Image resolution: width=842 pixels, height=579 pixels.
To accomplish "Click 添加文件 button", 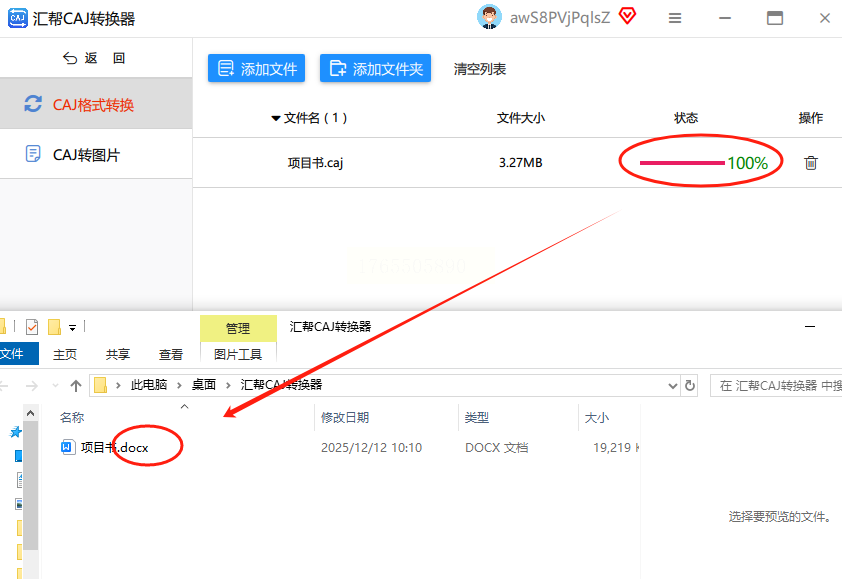I will [257, 68].
